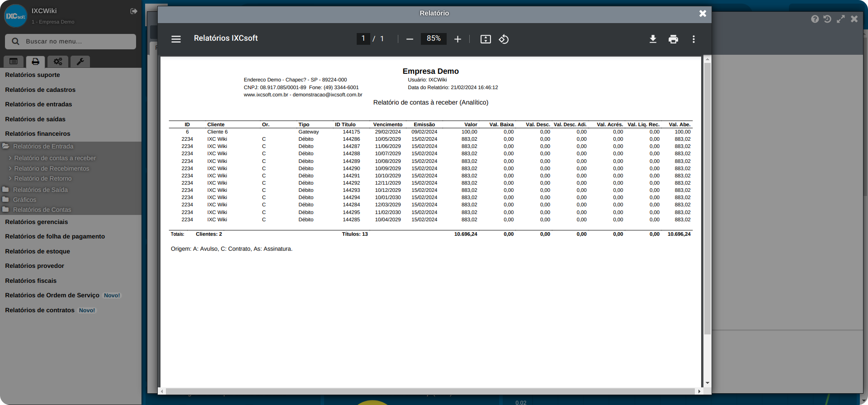This screenshot has width=868, height=405.
Task: Switch to the wrench tools tab
Action: coord(80,62)
